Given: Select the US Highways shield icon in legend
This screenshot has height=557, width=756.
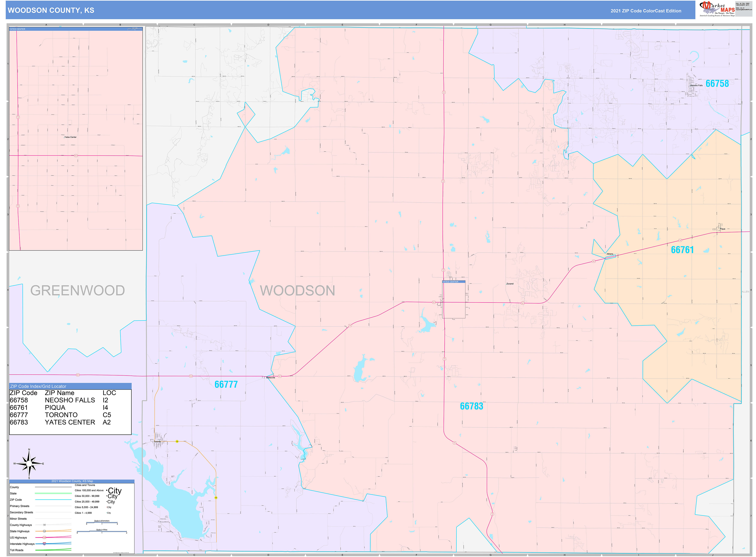Looking at the screenshot, I should (x=44, y=538).
